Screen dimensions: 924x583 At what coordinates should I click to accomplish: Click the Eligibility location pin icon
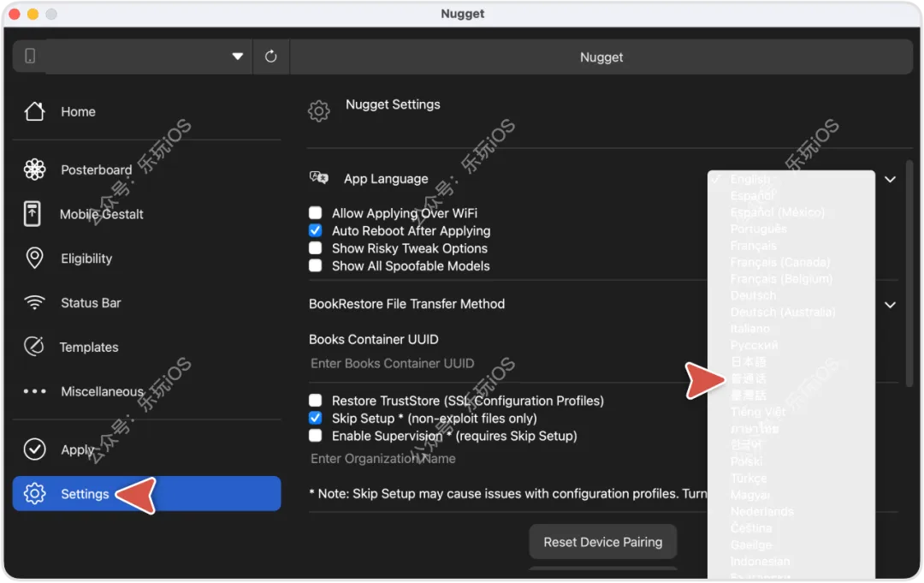[34, 259]
